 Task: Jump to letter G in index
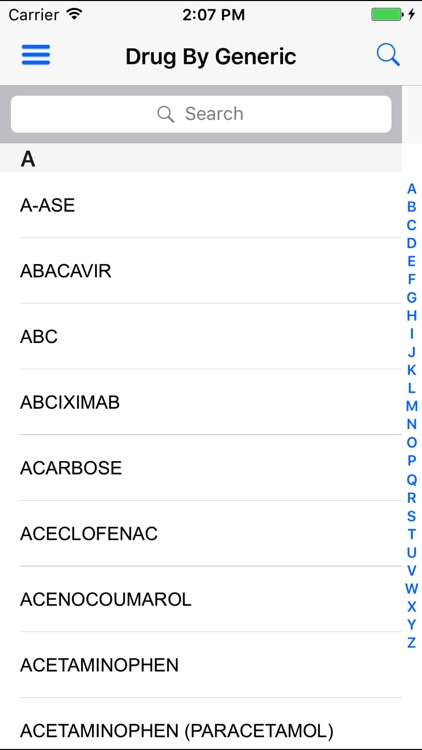click(411, 298)
